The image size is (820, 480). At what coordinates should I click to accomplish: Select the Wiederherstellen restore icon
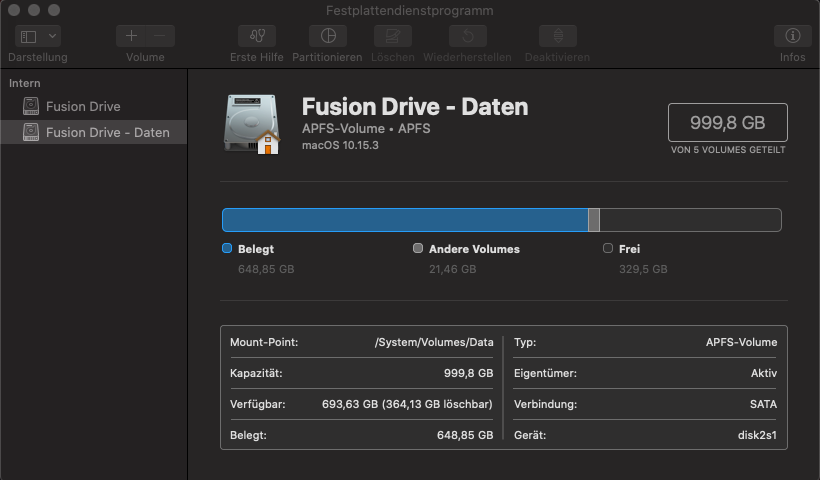point(466,36)
